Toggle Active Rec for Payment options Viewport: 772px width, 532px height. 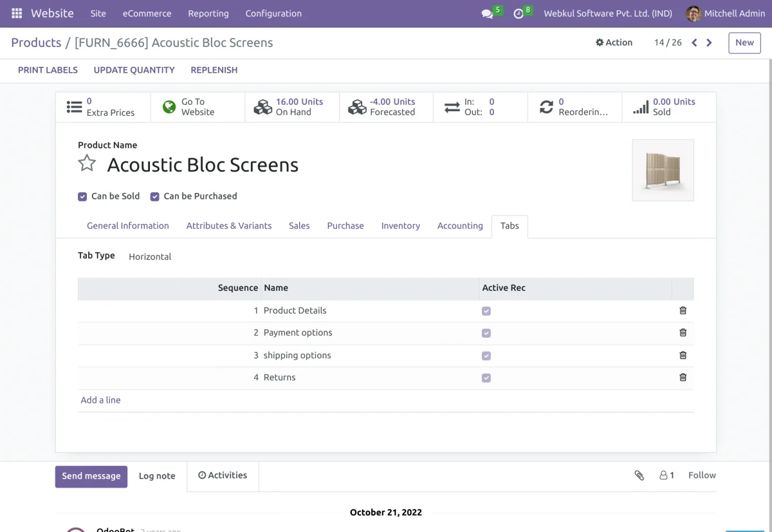tap(486, 333)
